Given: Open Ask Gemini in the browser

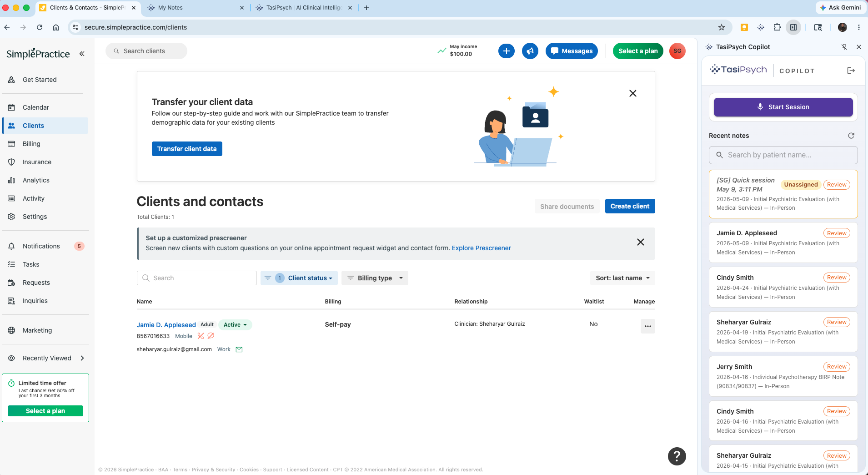Looking at the screenshot, I should point(840,8).
